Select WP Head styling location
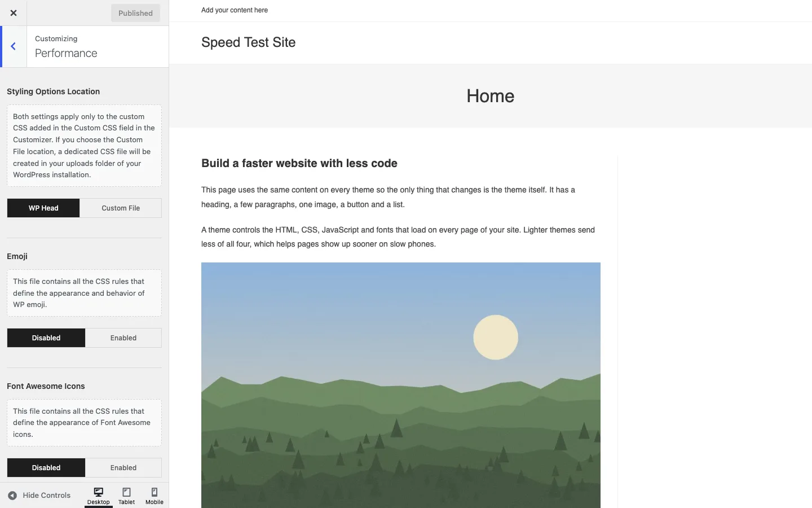Image resolution: width=812 pixels, height=508 pixels. click(43, 208)
